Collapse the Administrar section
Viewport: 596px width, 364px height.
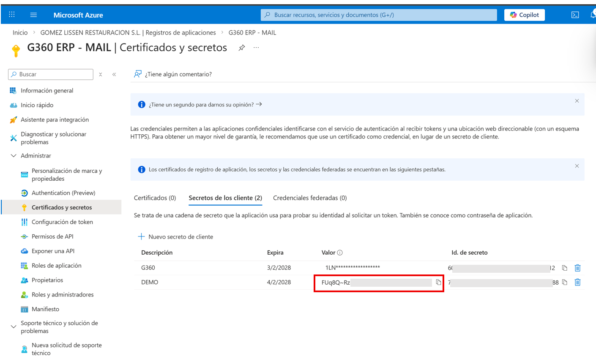14,156
